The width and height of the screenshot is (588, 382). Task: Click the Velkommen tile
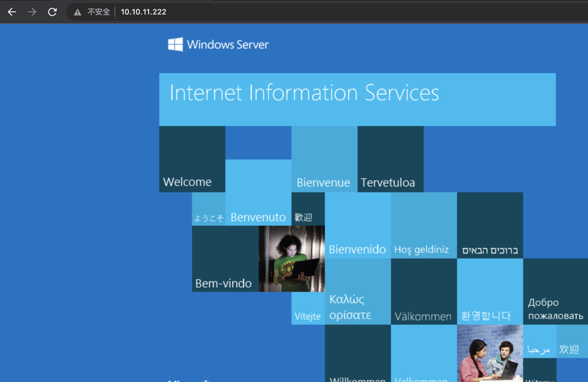(424, 353)
